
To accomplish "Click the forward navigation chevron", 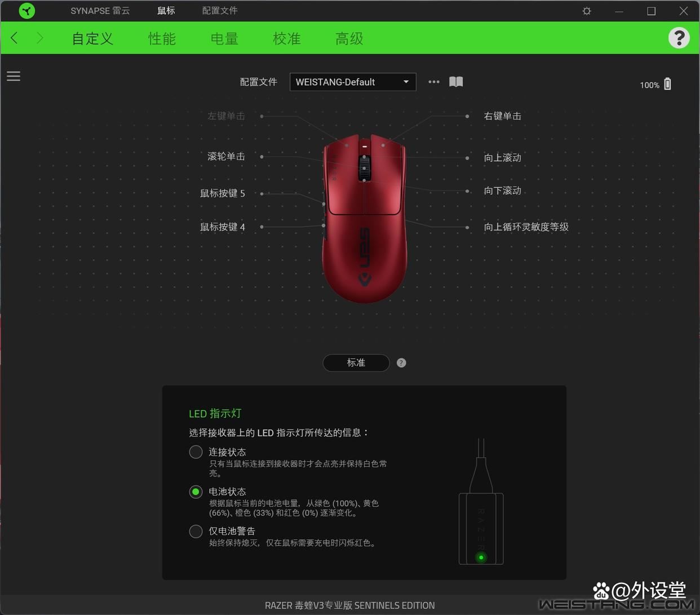I will tap(40, 38).
